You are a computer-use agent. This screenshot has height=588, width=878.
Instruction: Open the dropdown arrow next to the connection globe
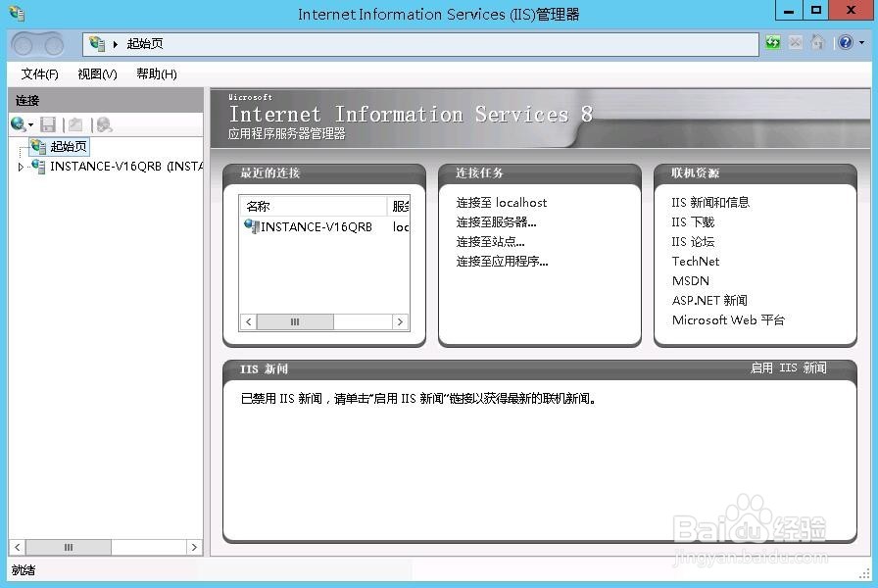tap(30, 124)
